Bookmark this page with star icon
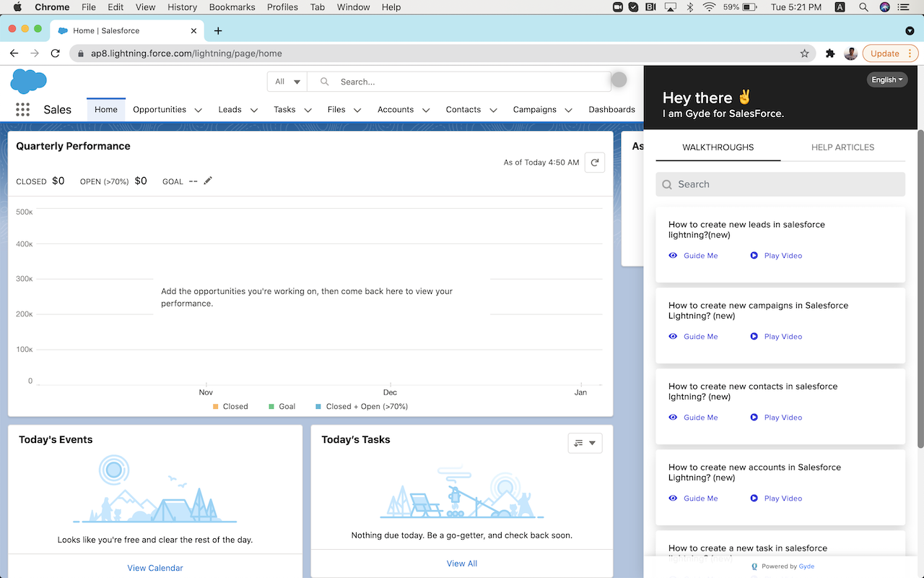This screenshot has width=924, height=578. (805, 53)
